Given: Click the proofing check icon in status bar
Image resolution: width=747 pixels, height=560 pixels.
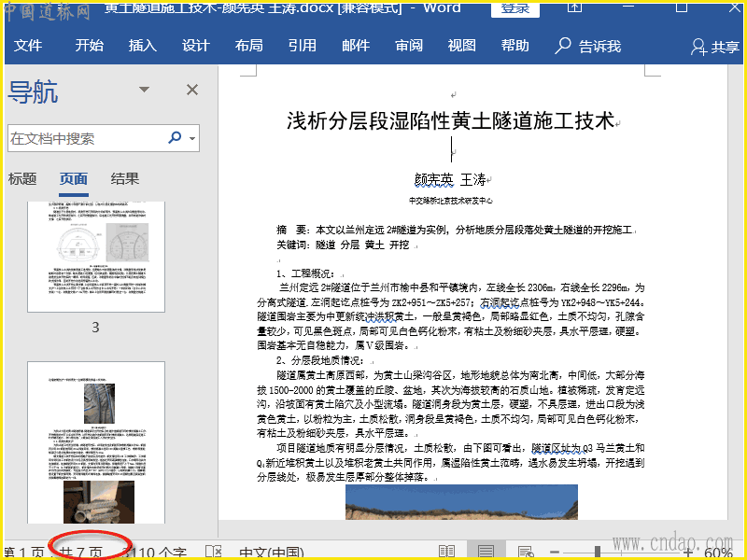Looking at the screenshot, I should click(214, 552).
